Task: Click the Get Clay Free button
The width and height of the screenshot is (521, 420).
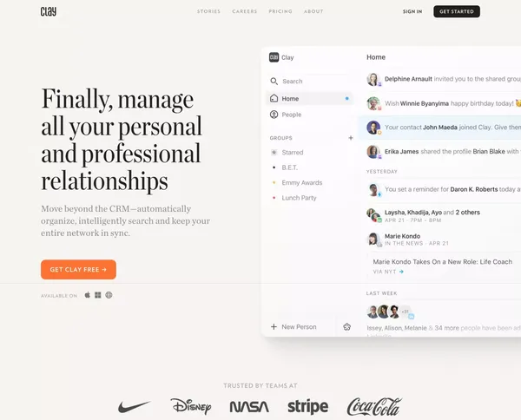Action: 78,270
